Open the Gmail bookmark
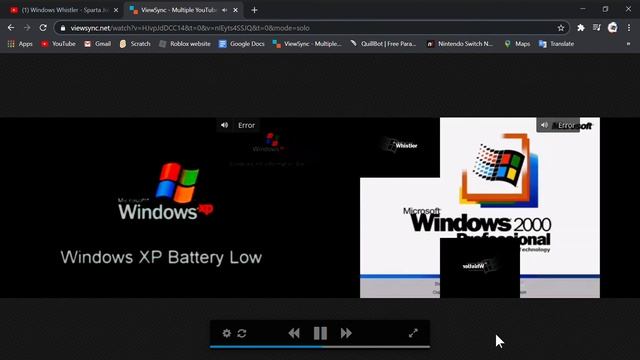This screenshot has height=360, width=640. [x=98, y=44]
